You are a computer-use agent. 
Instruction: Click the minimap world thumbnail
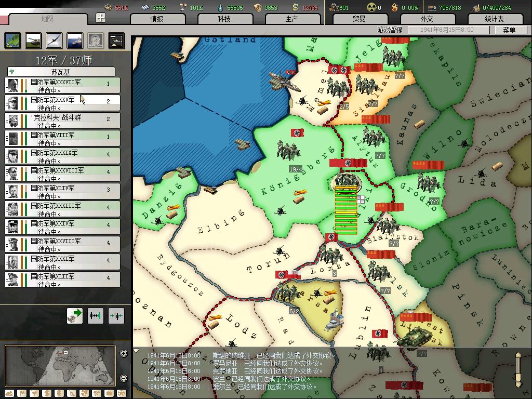(x=60, y=366)
